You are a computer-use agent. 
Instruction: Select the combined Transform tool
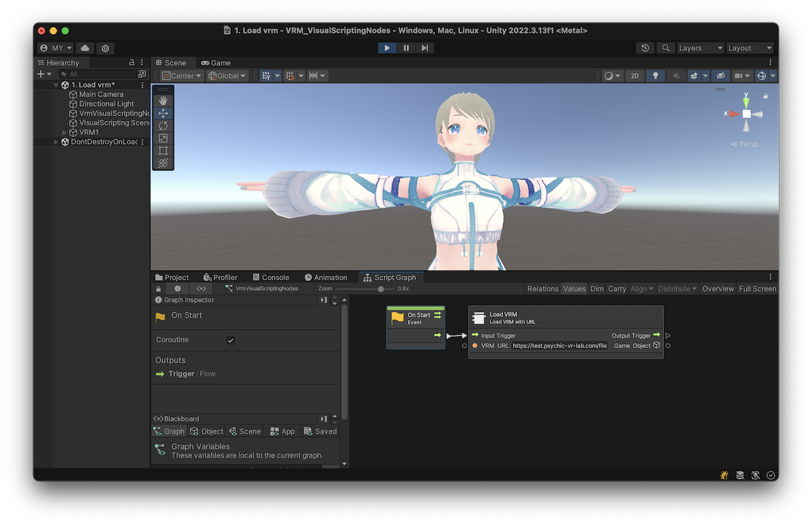163,163
